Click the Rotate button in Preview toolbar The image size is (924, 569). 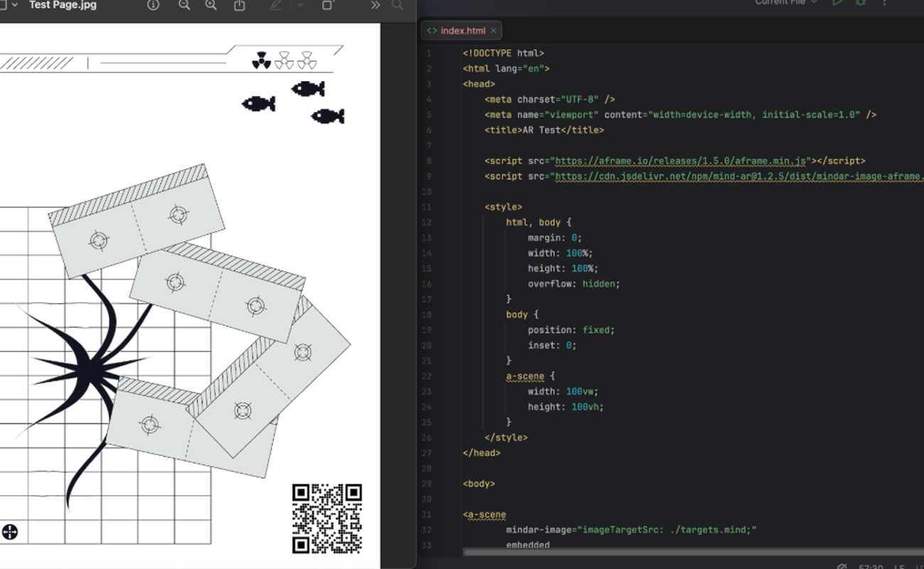327,5
